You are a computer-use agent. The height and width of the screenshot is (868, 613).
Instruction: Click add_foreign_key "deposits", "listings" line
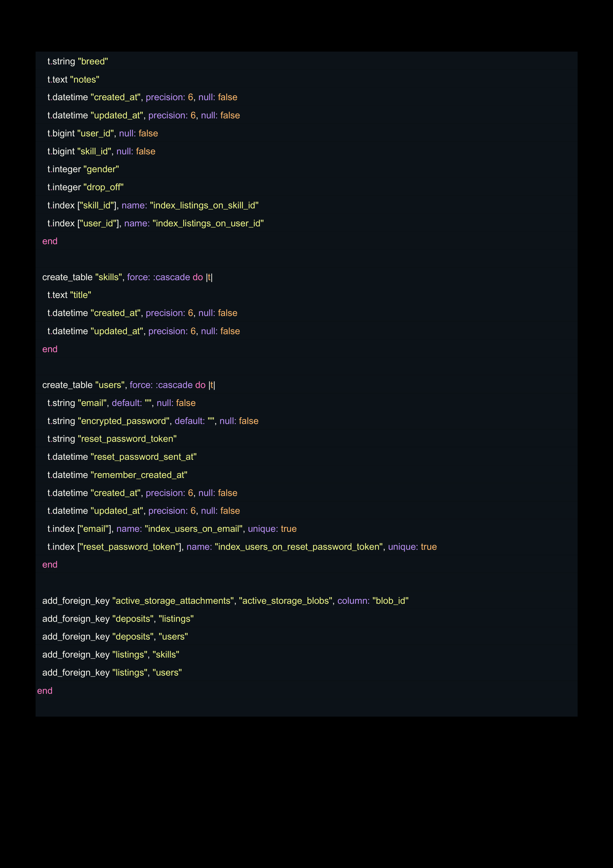[118, 619]
